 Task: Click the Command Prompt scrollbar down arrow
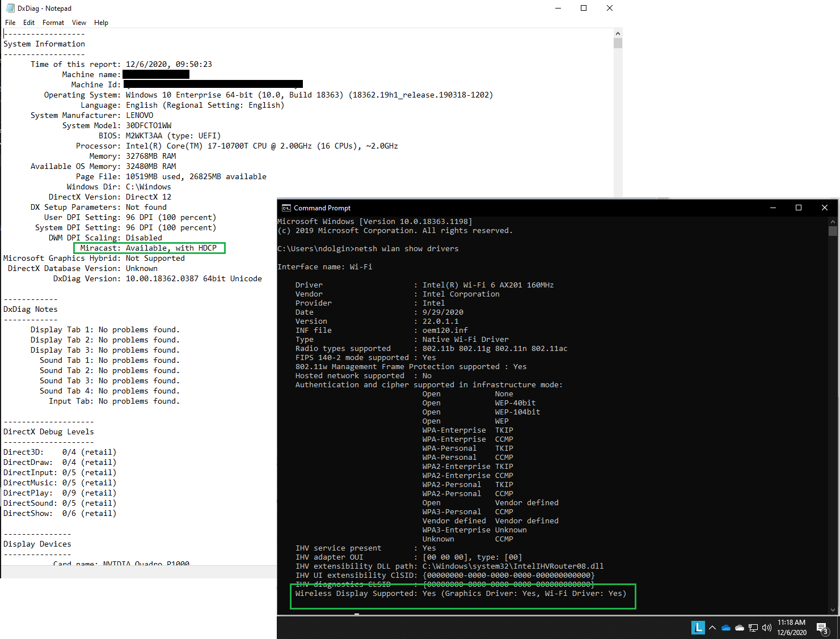point(832,610)
